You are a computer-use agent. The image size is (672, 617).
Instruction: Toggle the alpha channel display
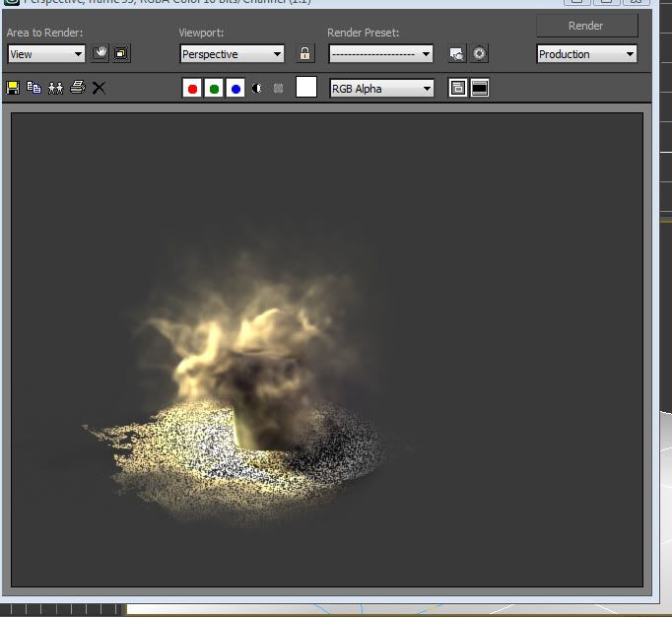point(257,89)
